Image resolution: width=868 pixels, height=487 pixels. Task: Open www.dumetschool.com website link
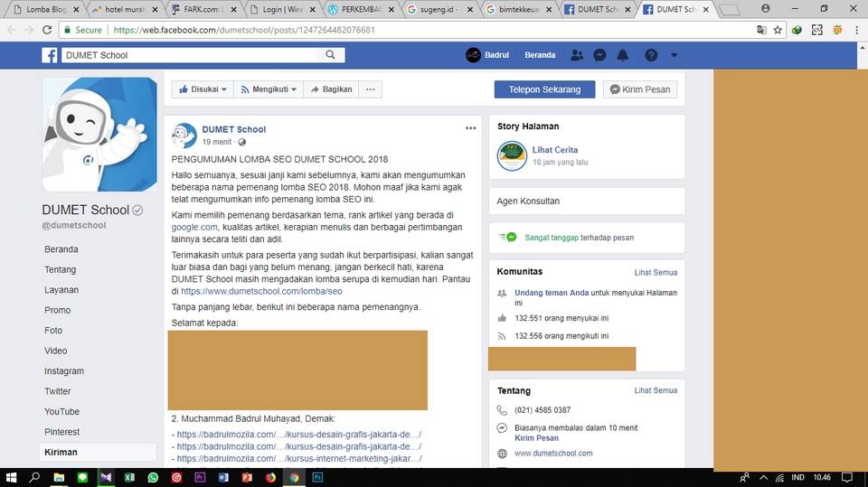[553, 454]
